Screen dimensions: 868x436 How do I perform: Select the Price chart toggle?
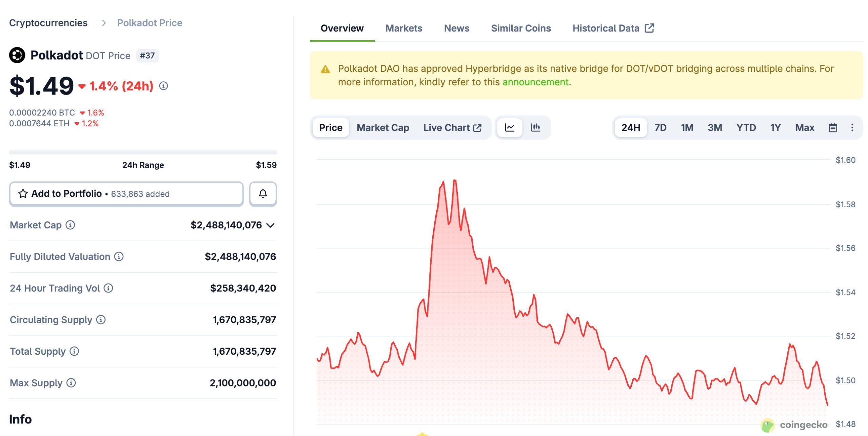(x=331, y=128)
